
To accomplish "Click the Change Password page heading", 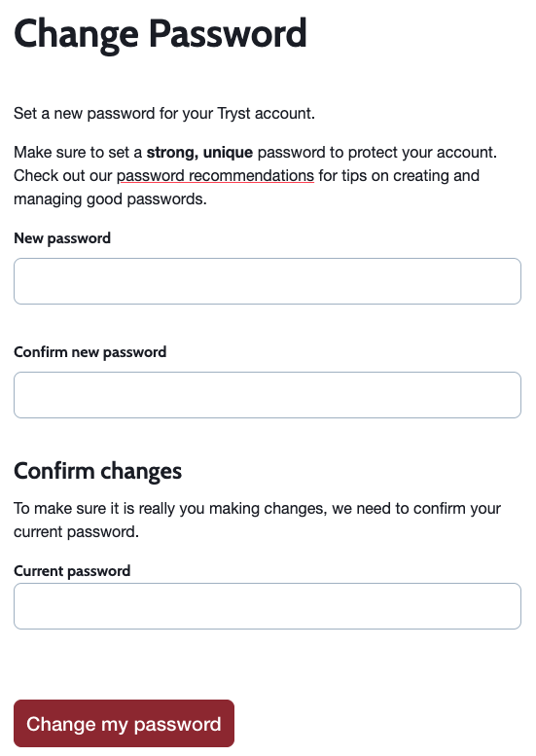I will click(x=161, y=34).
